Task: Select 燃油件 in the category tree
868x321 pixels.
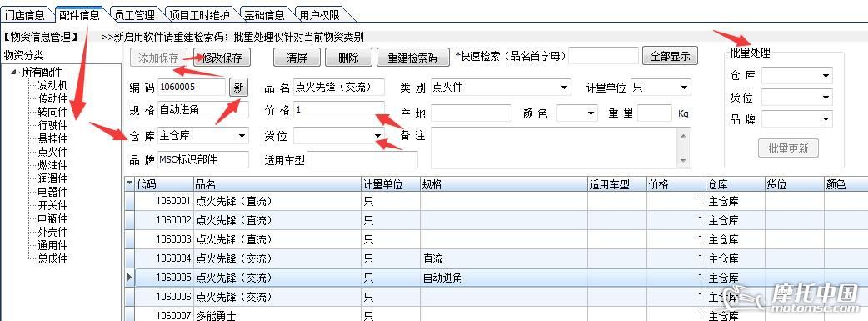Action: (x=52, y=164)
